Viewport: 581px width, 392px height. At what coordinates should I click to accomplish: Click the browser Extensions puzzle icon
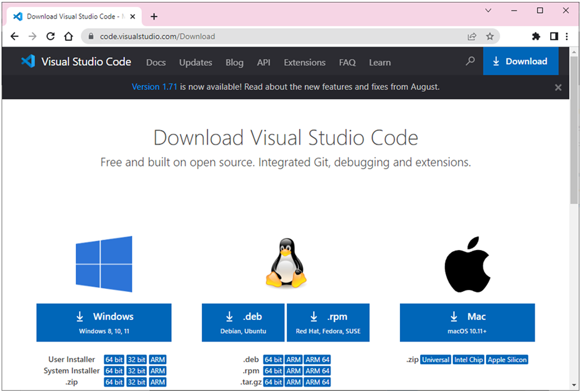[536, 36]
